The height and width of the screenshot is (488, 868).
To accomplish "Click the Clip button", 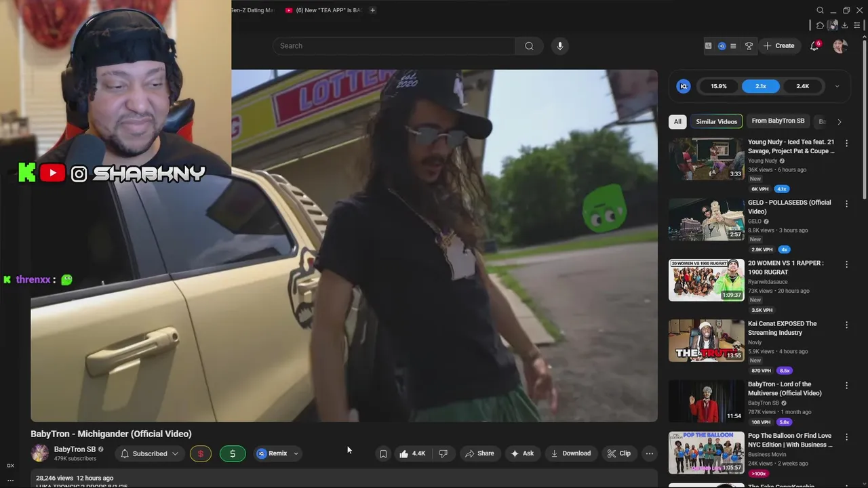I will pyautogui.click(x=618, y=453).
